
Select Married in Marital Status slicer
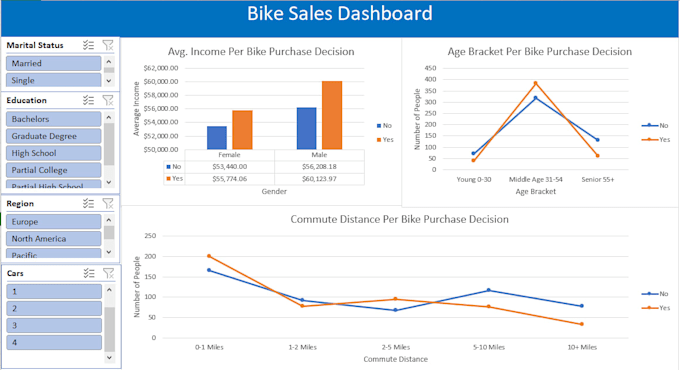54,63
